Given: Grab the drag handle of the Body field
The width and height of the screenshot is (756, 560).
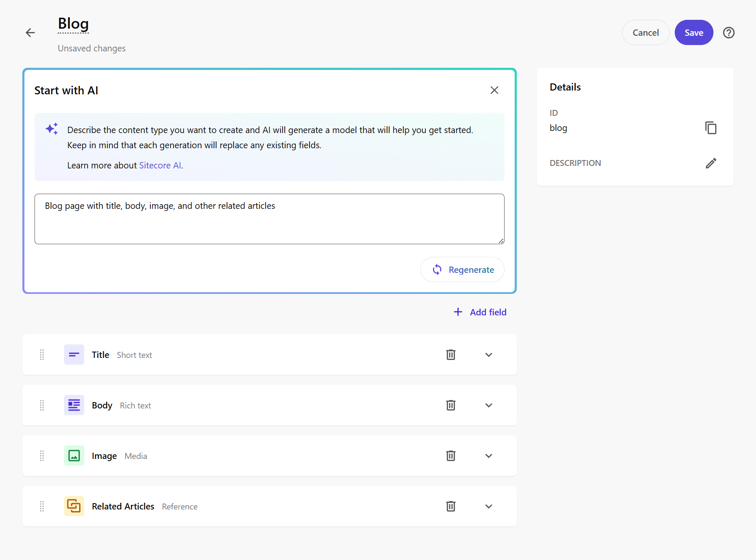Looking at the screenshot, I should click(42, 405).
